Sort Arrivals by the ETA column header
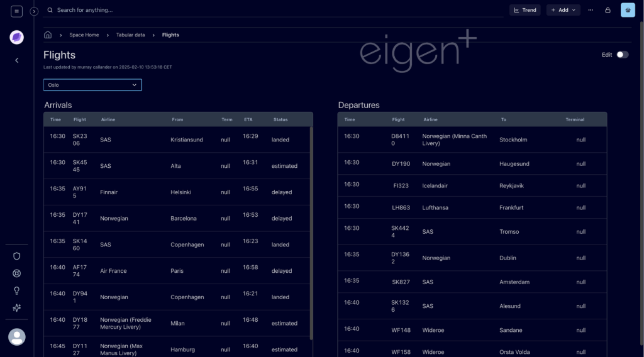 click(x=248, y=119)
